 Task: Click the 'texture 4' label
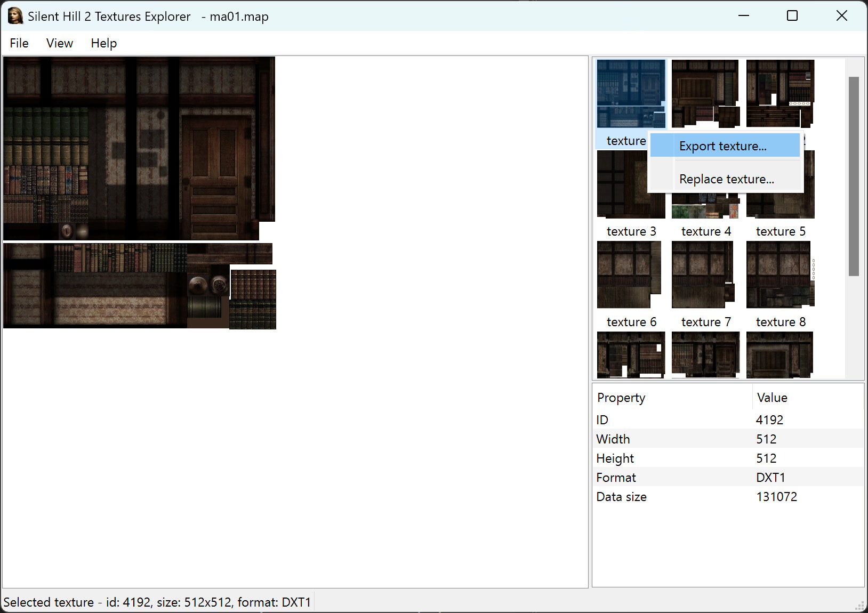tap(706, 231)
